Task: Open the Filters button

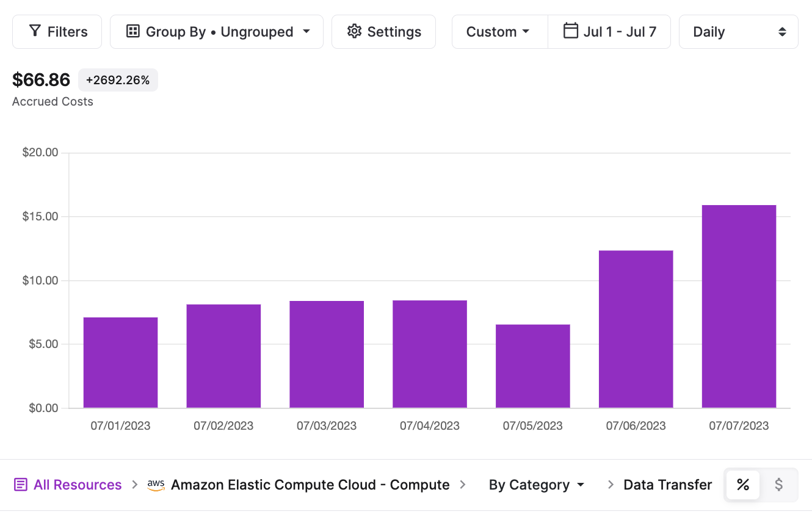Action: pyautogui.click(x=57, y=32)
